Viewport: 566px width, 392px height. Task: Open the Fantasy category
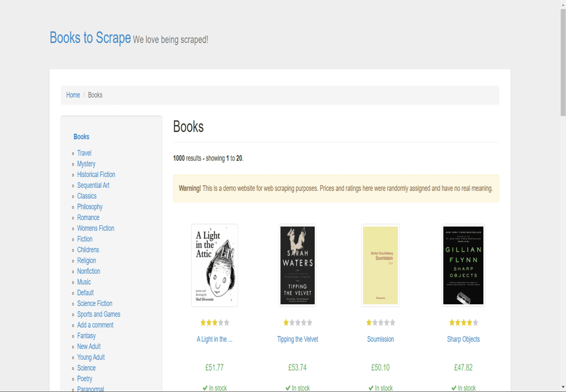click(x=87, y=336)
